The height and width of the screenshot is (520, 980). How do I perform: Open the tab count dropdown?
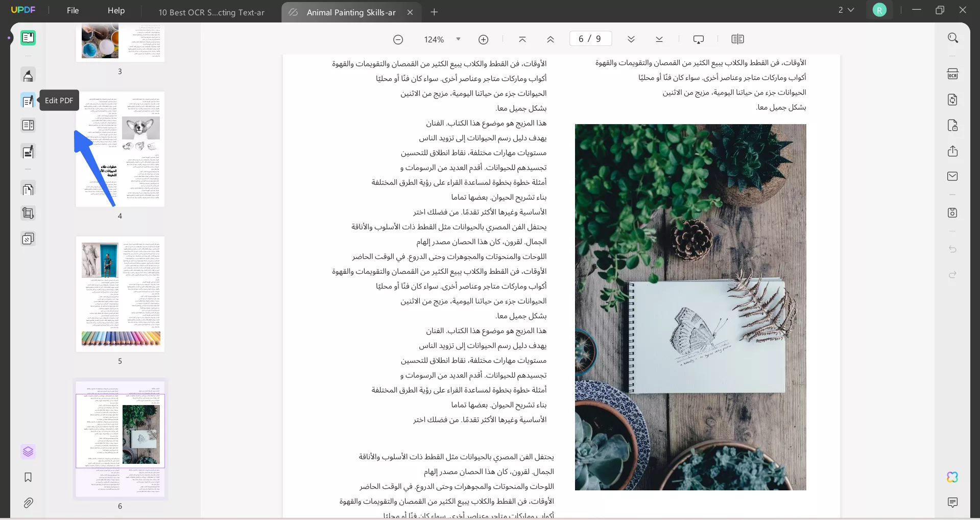[x=846, y=10]
